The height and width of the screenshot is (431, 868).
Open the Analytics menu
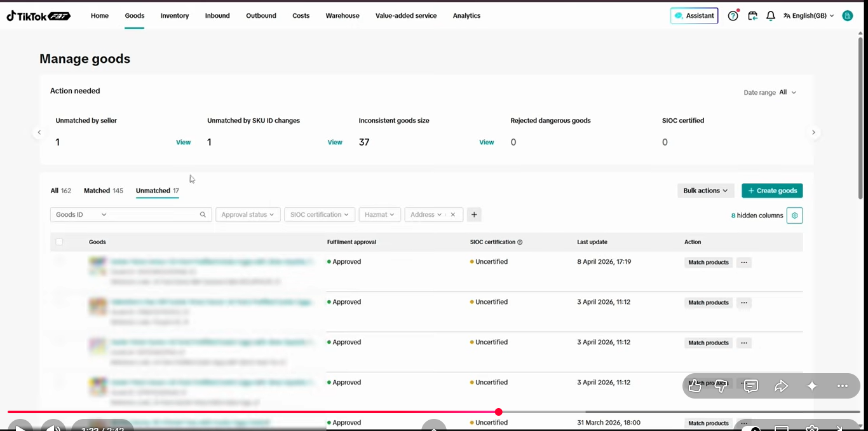(x=466, y=16)
